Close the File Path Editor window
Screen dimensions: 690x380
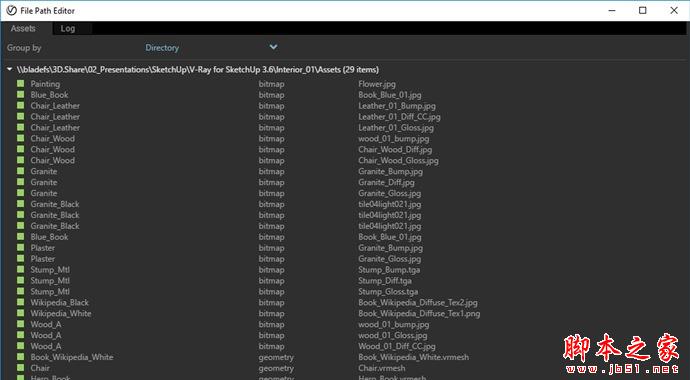(674, 11)
